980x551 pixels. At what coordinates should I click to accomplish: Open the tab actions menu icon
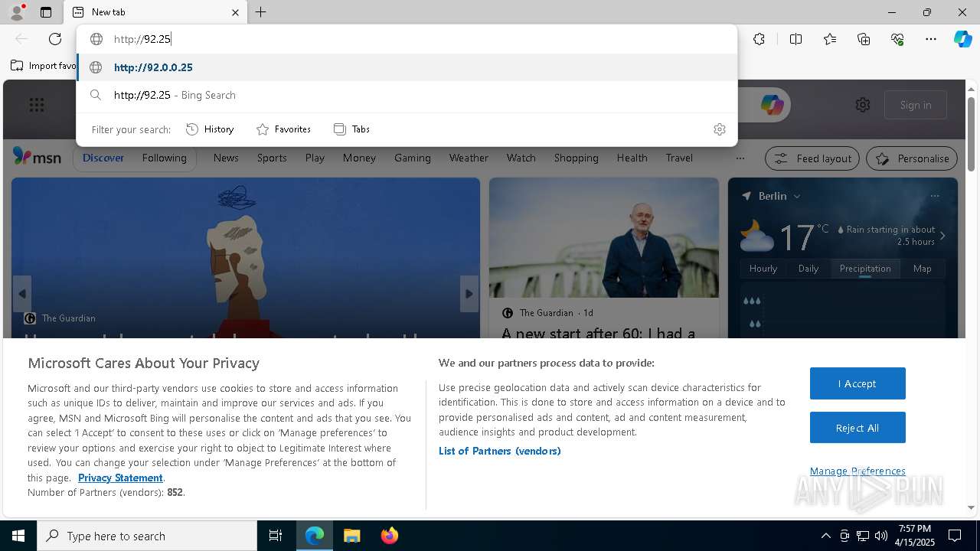[46, 12]
